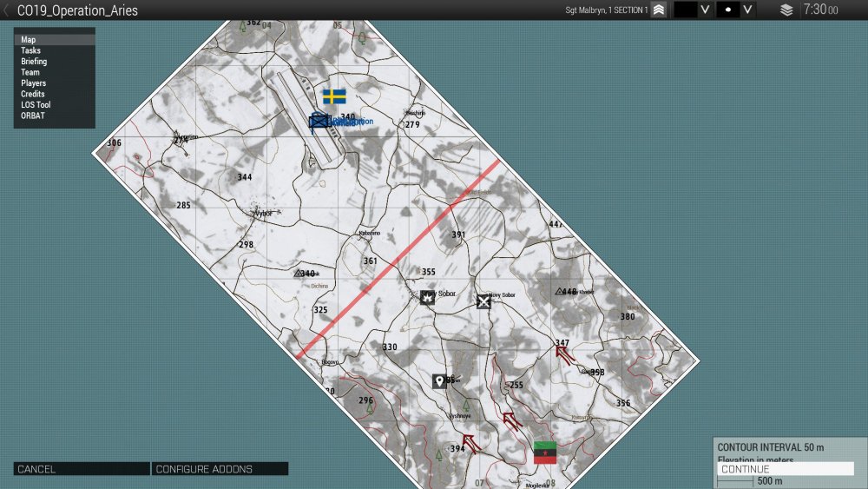Select the location pin task marker
The image size is (868, 489).
tap(440, 381)
